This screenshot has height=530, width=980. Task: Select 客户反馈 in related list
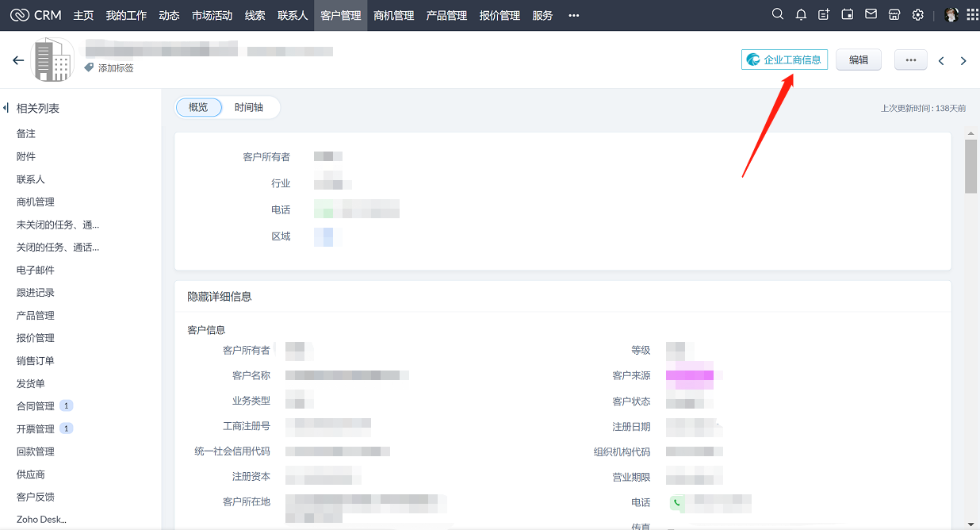coord(36,497)
